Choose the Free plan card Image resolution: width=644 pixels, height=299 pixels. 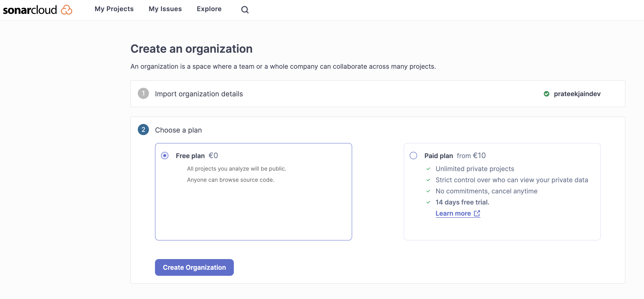[254, 192]
